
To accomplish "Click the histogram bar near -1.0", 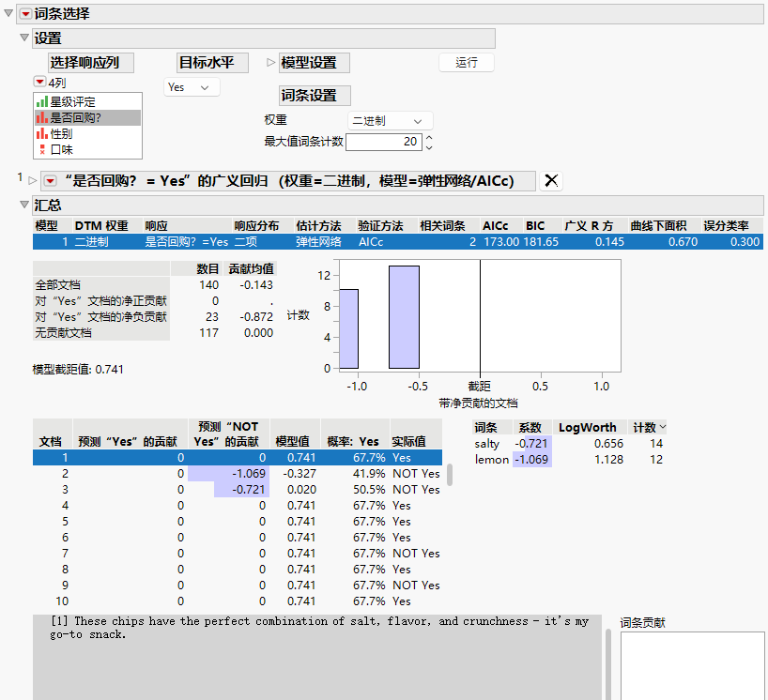I will 348,329.
